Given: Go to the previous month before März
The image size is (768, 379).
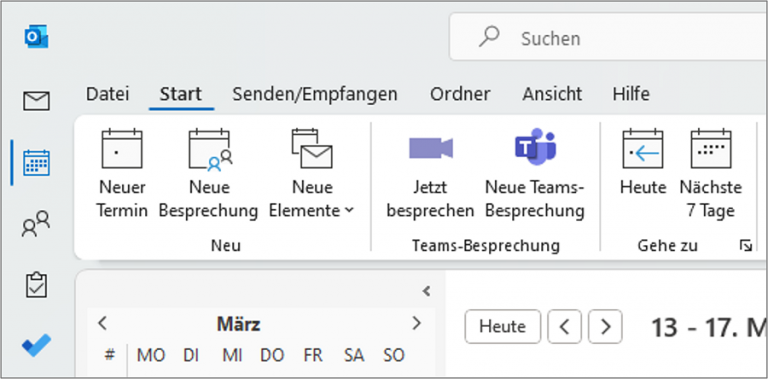Looking at the screenshot, I should 102,323.
